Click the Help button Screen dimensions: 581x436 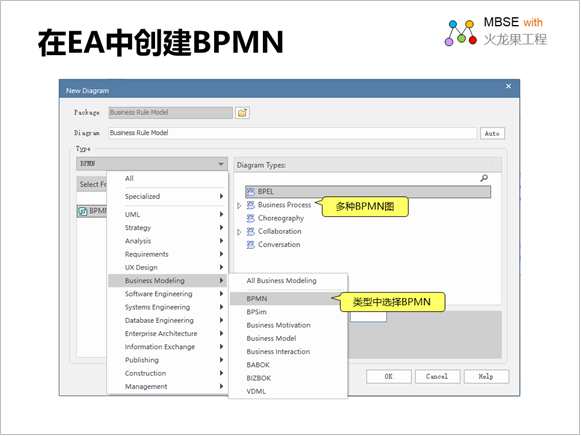pyautogui.click(x=486, y=377)
